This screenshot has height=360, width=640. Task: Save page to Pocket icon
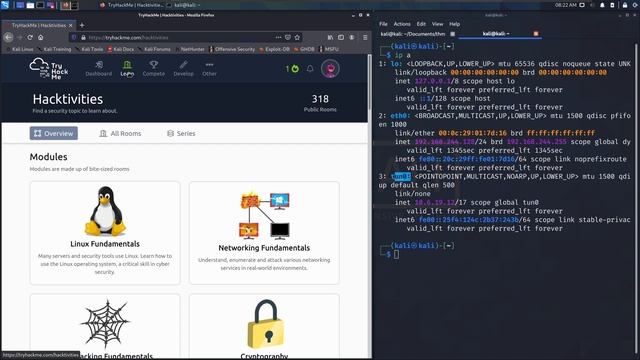pyautogui.click(x=288, y=37)
